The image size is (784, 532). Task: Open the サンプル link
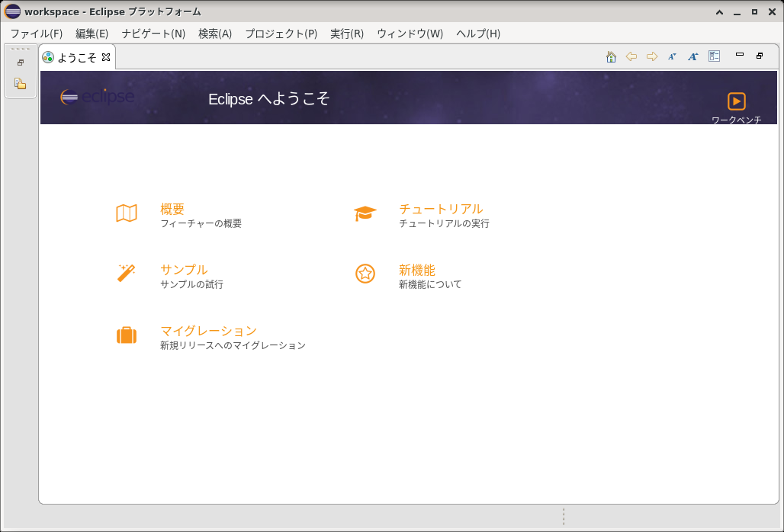[x=184, y=270]
